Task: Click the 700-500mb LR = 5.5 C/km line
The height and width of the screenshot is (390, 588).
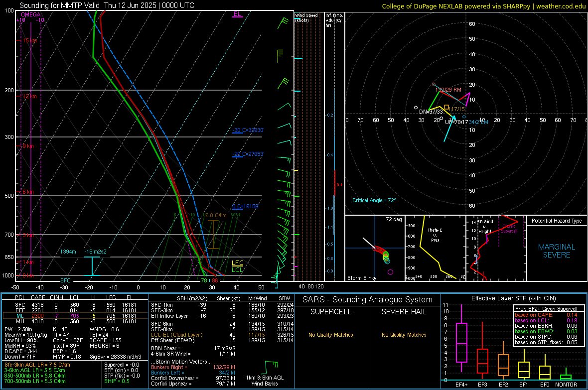Action: pos(35,381)
